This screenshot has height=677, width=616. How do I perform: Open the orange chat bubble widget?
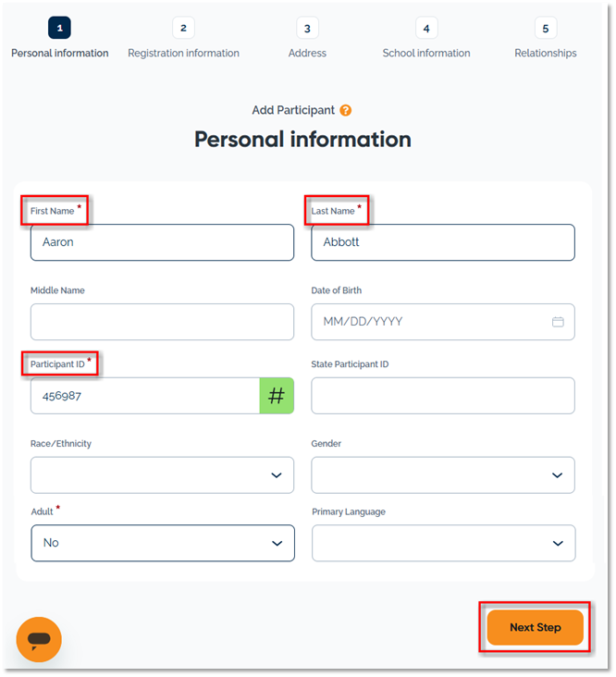click(39, 639)
